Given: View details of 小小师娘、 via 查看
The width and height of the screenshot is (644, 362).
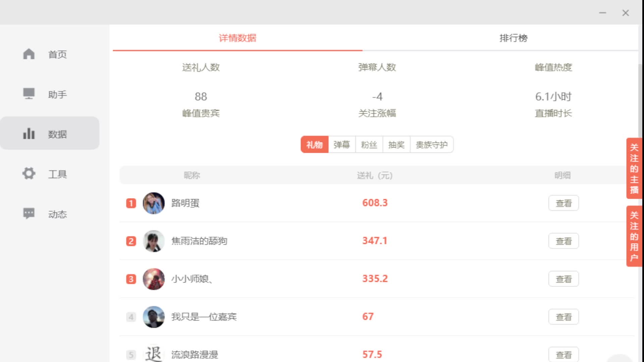Looking at the screenshot, I should coord(563,279).
